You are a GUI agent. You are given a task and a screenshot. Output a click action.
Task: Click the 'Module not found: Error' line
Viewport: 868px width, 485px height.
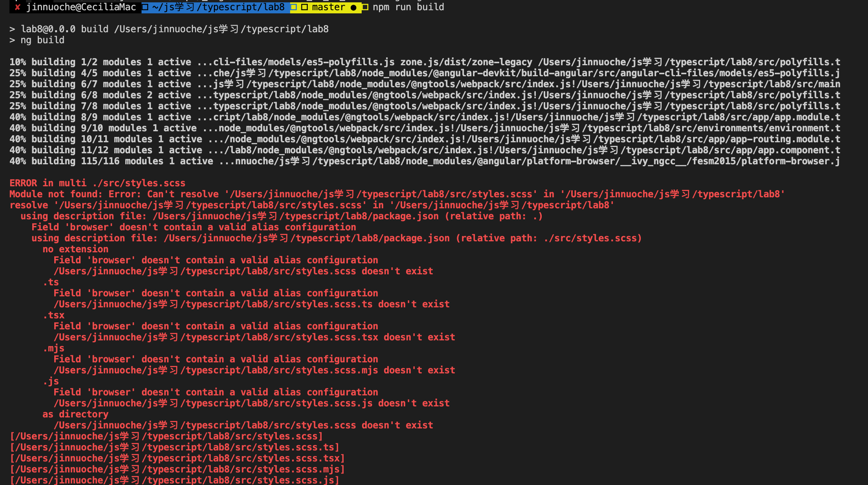click(x=397, y=194)
